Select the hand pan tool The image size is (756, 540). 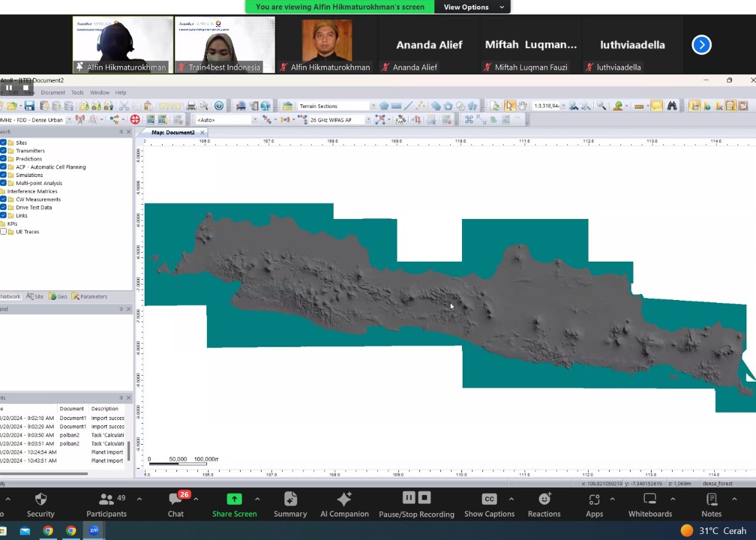[522, 106]
